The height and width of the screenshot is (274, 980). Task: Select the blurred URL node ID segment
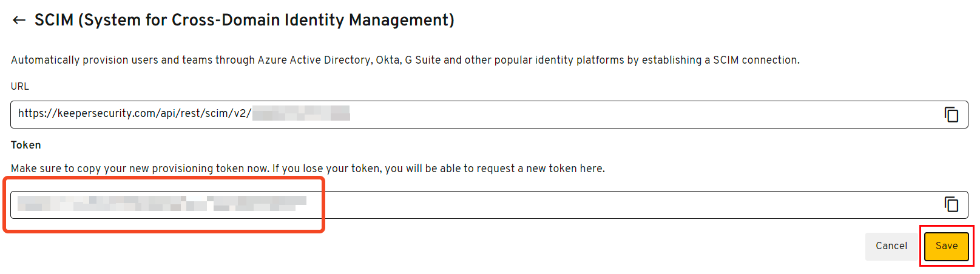click(x=301, y=113)
